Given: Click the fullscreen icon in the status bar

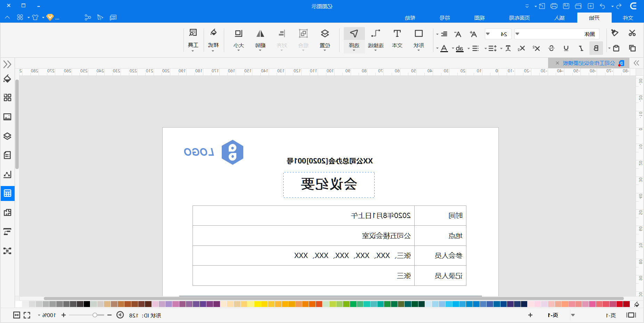Looking at the screenshot, I should click(x=27, y=315).
